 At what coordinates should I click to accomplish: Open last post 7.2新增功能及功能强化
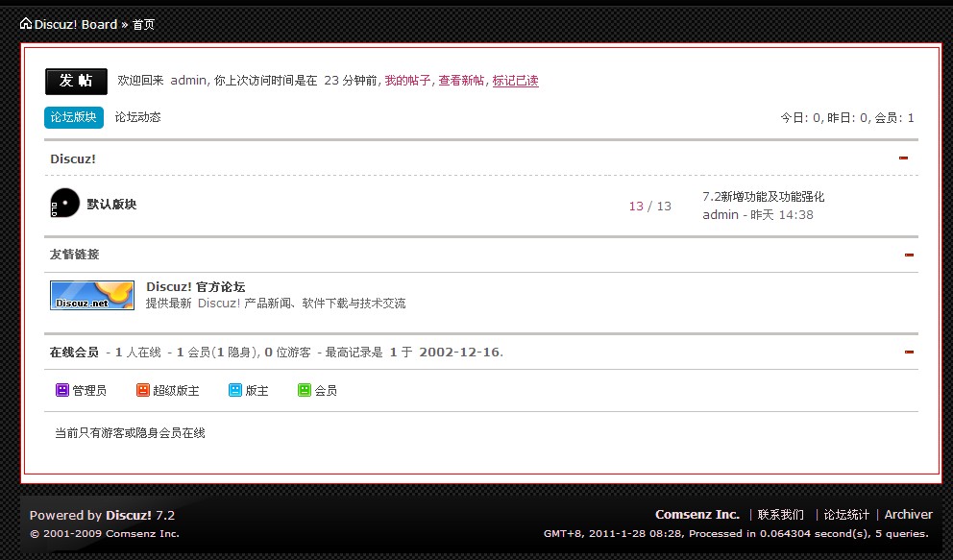click(764, 197)
